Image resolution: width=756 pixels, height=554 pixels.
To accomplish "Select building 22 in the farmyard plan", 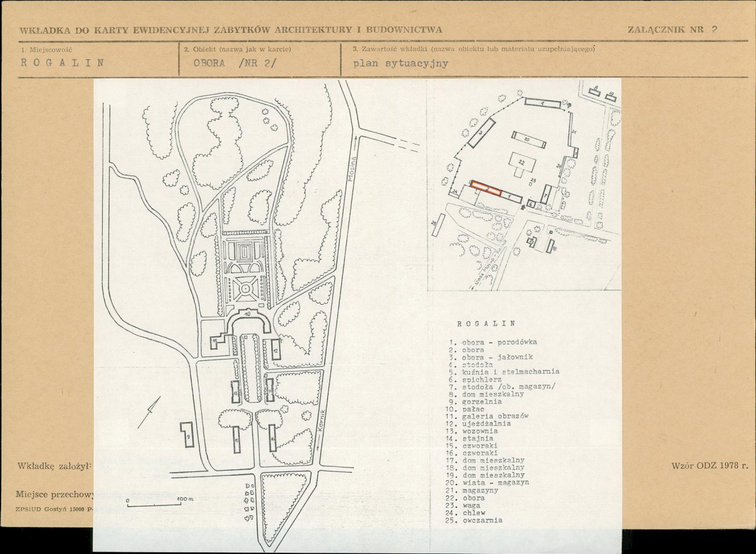I will (521, 162).
